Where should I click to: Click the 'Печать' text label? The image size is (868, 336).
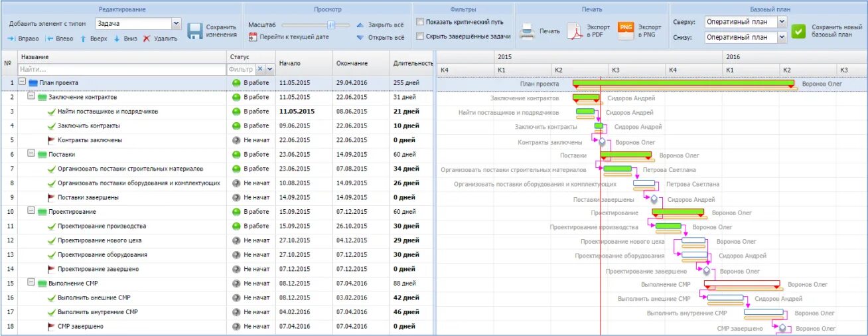click(x=549, y=31)
